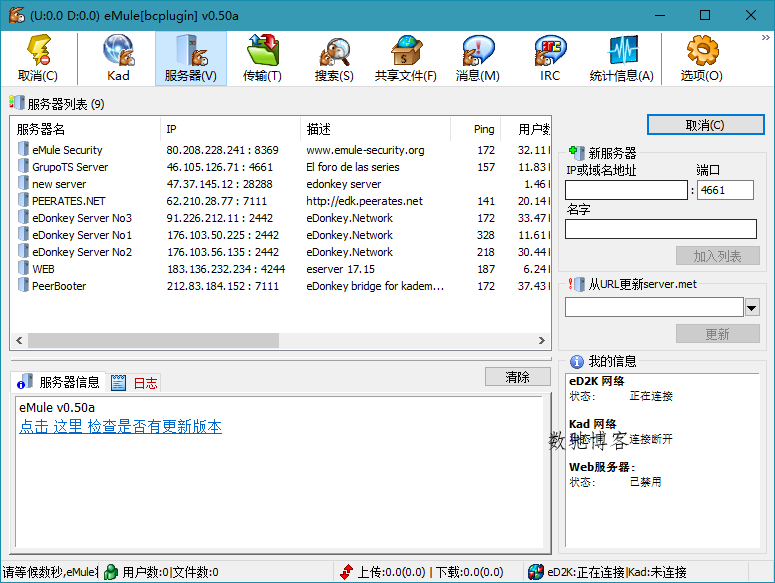
Task: Click the eDonkey Server No2 icon
Action: 23,251
